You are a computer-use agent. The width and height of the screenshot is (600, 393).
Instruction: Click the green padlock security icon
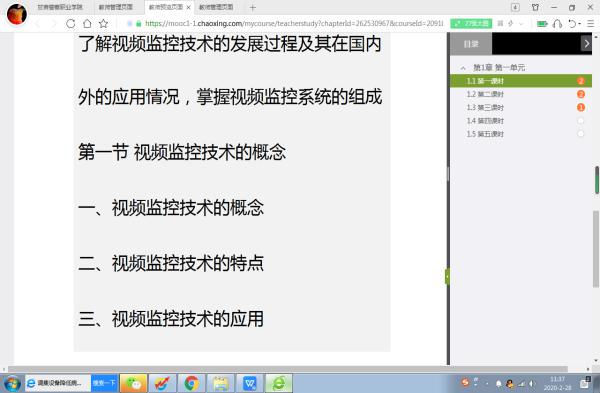[x=139, y=23]
